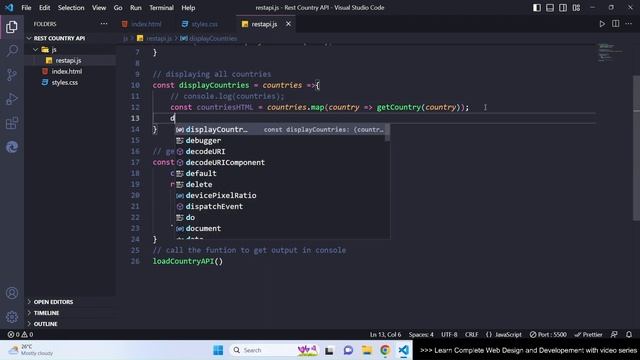The height and width of the screenshot is (360, 640).
Task: Open the Explorer view in activity bar
Action: [x=12, y=27]
